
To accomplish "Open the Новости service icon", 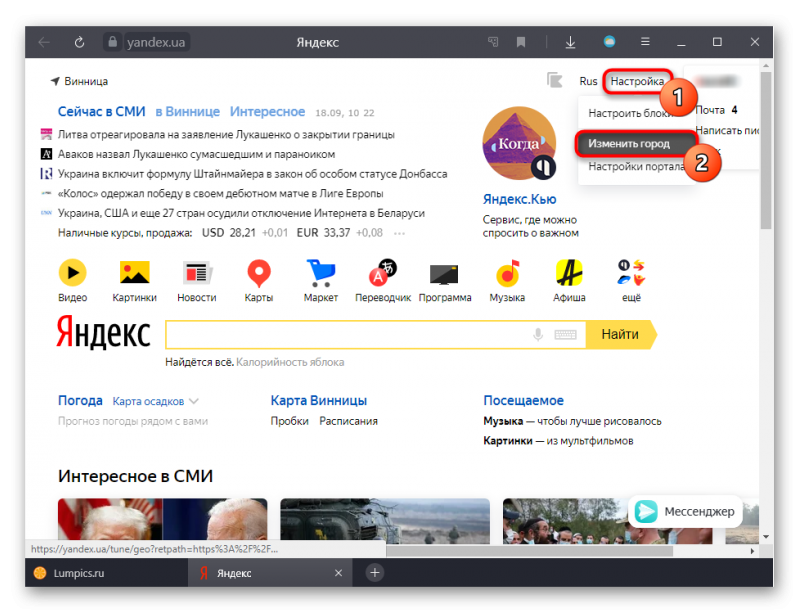I will (196, 273).
